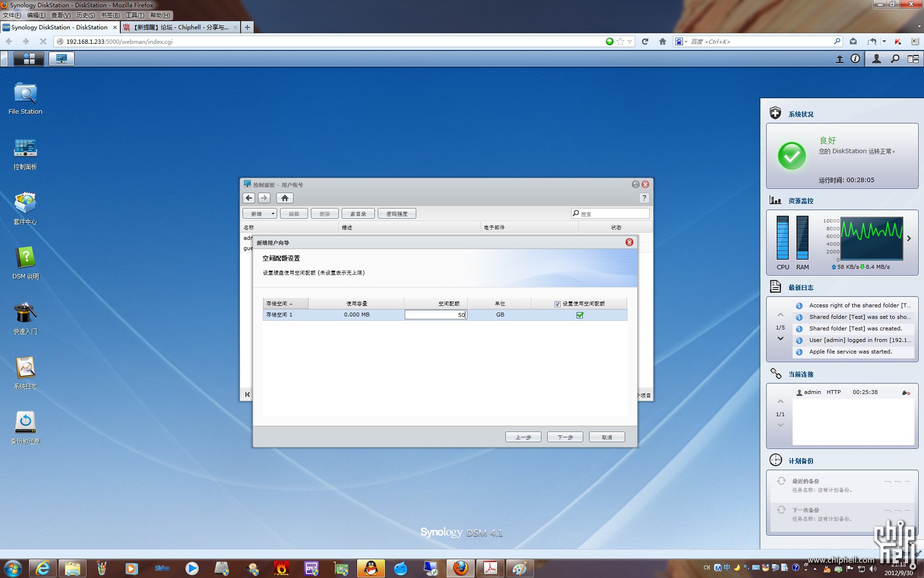
Task: Open the 查看(V) menu
Action: 61,15
